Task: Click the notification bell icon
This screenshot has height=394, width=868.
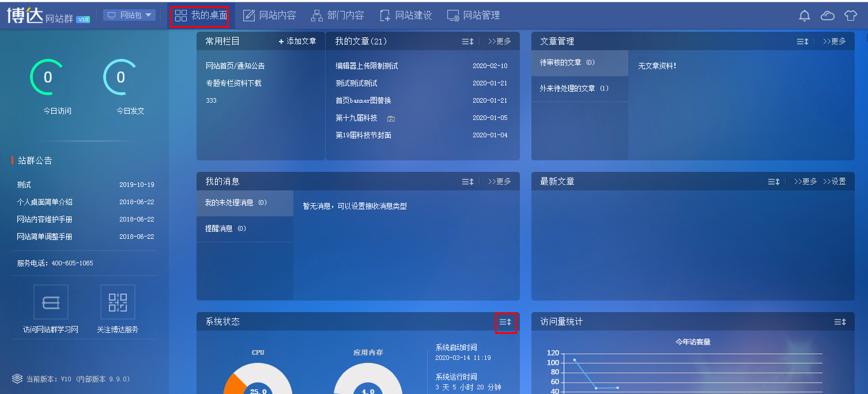Action: pos(804,16)
